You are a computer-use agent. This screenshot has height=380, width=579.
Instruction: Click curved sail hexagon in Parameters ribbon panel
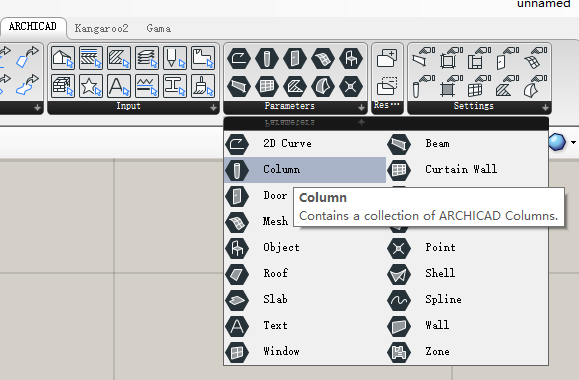point(323,86)
